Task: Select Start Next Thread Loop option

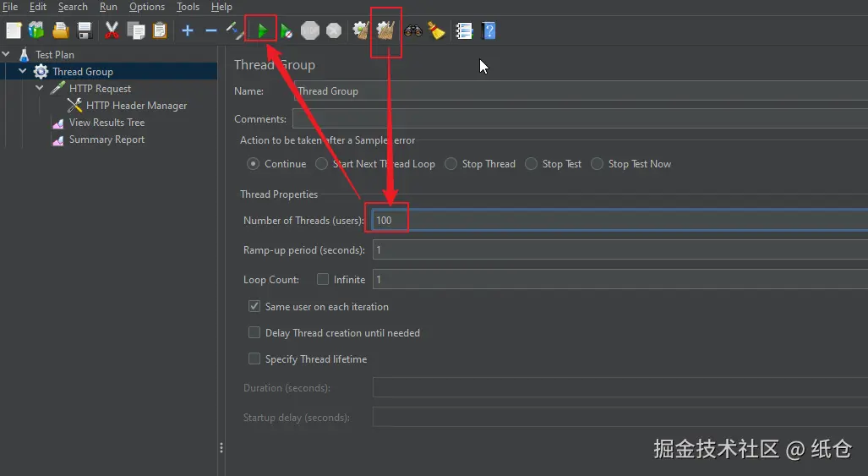Action: click(322, 164)
